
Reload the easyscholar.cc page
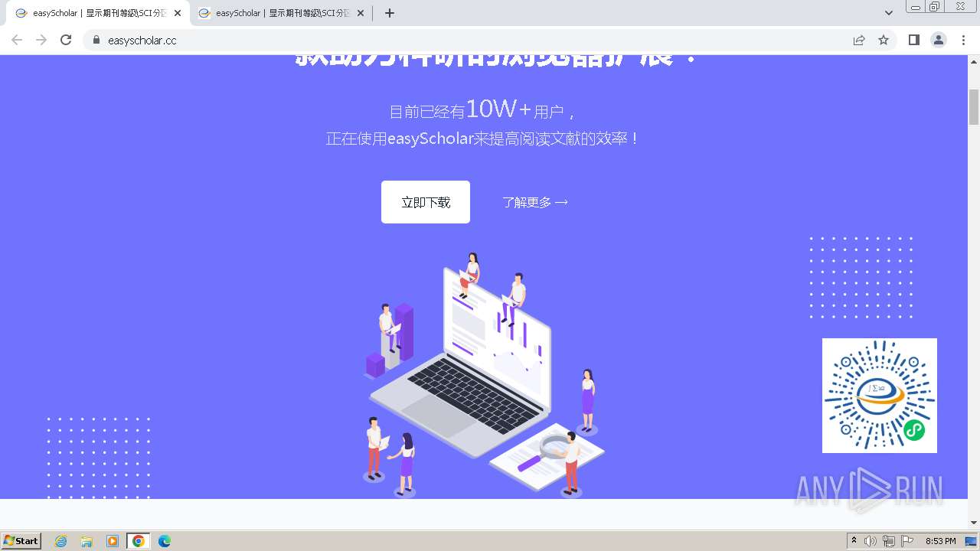tap(66, 40)
